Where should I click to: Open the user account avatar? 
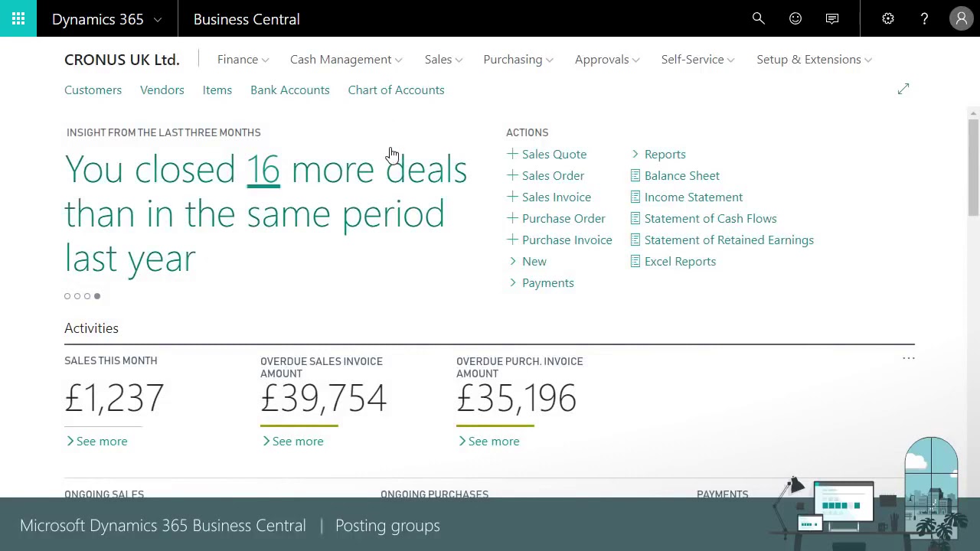[x=961, y=18]
